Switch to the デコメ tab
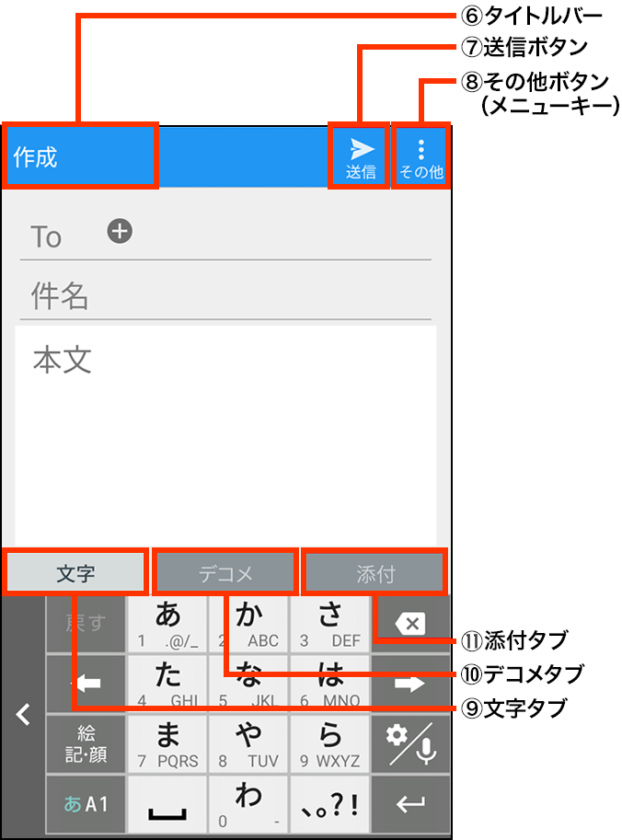Image resolution: width=622 pixels, height=840 pixels. 225,573
